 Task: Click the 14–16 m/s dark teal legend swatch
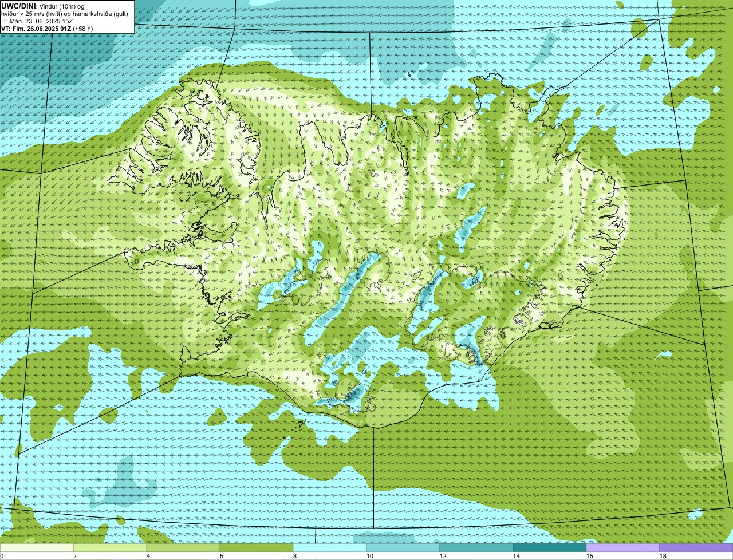(x=550, y=547)
